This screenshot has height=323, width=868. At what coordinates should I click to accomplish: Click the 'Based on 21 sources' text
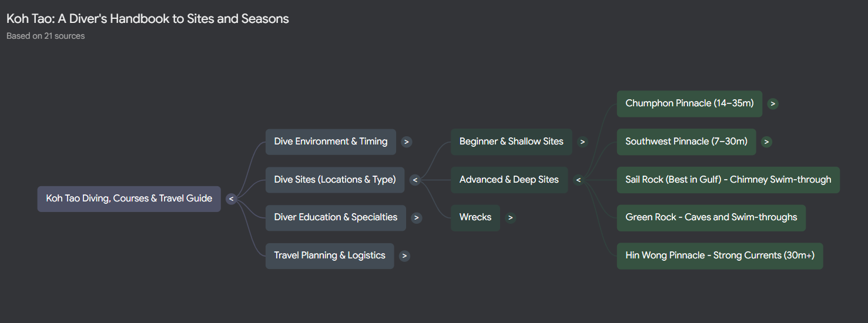tap(45, 36)
